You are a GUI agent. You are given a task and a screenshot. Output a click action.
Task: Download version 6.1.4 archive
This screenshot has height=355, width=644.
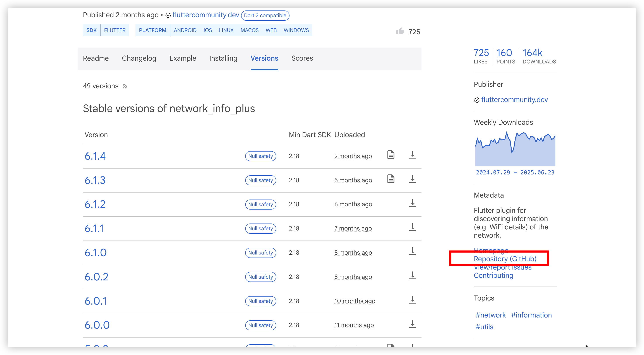[413, 155]
